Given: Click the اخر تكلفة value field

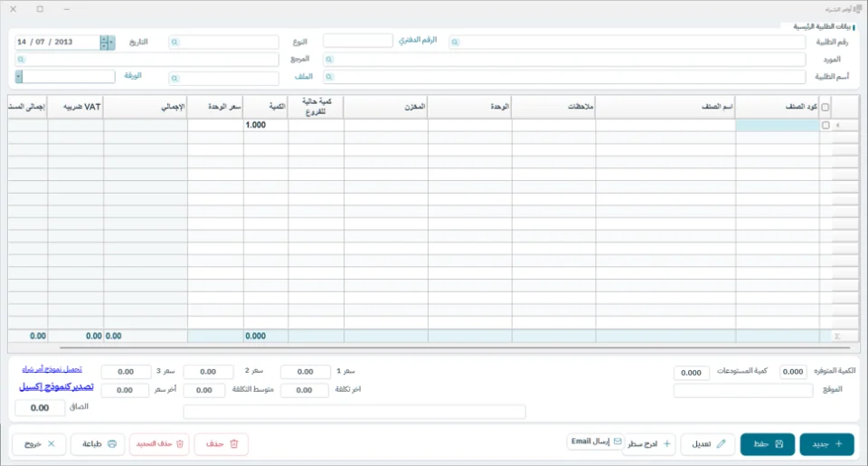Looking at the screenshot, I should (305, 390).
